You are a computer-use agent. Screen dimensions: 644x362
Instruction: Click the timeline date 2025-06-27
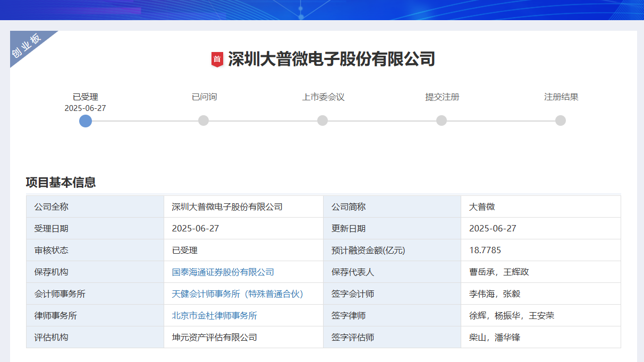coord(86,108)
